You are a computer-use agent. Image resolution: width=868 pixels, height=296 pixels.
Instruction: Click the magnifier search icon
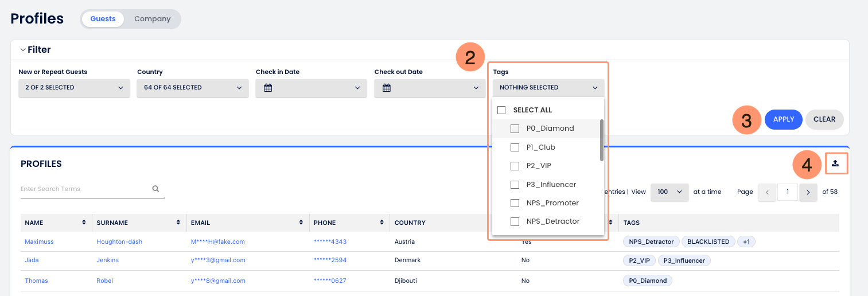[155, 189]
